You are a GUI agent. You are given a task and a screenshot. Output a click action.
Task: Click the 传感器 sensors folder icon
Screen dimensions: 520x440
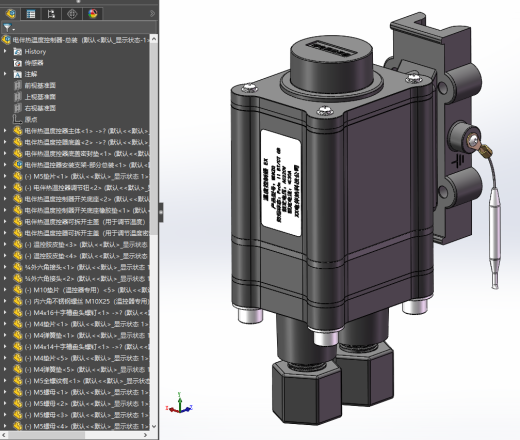coord(18,63)
